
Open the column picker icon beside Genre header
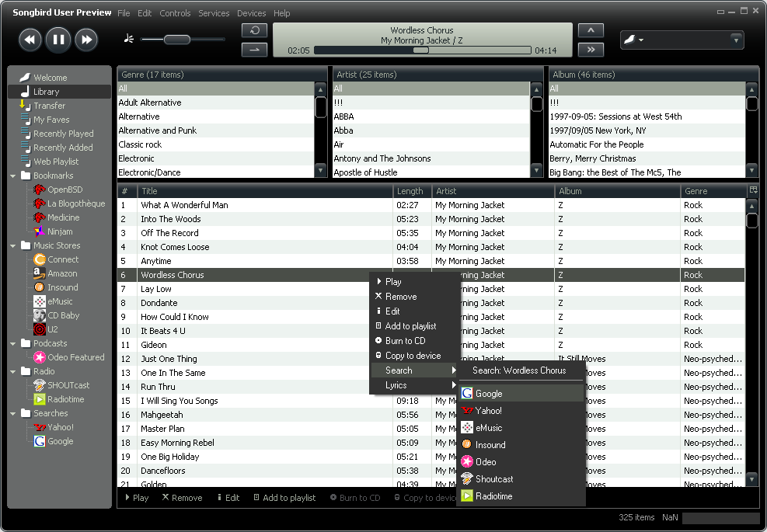[x=753, y=190]
